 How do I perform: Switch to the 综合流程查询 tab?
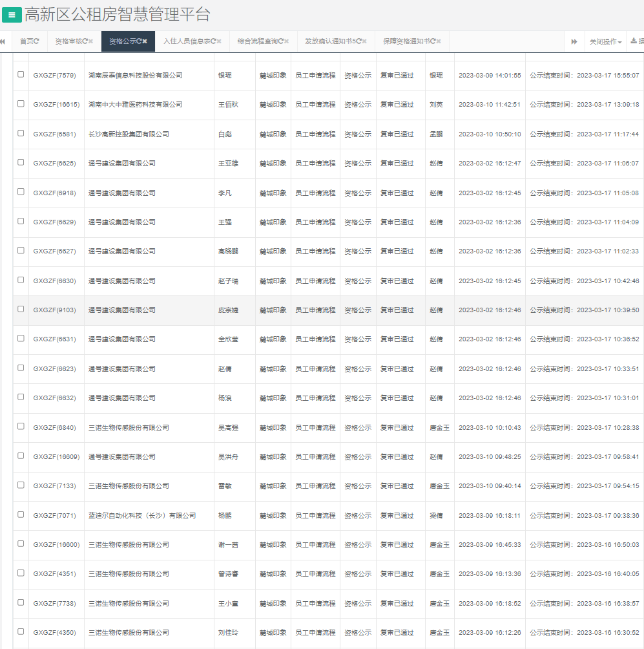258,41
